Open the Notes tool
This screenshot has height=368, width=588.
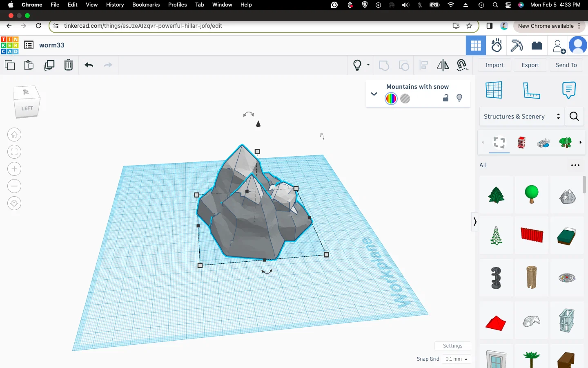[x=569, y=90]
